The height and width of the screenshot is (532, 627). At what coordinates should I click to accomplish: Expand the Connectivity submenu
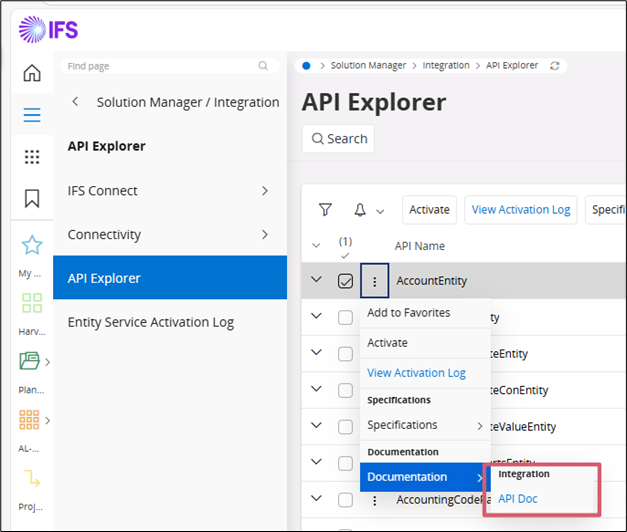(x=265, y=234)
